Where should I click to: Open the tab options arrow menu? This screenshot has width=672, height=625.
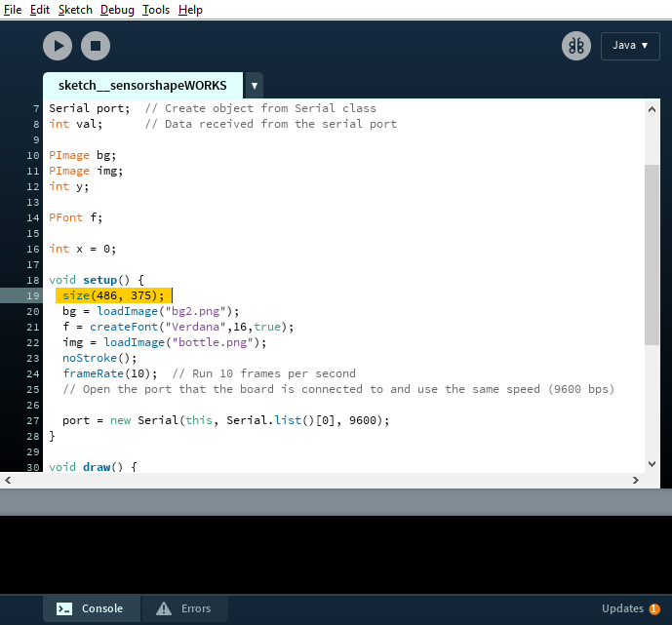[255, 86]
